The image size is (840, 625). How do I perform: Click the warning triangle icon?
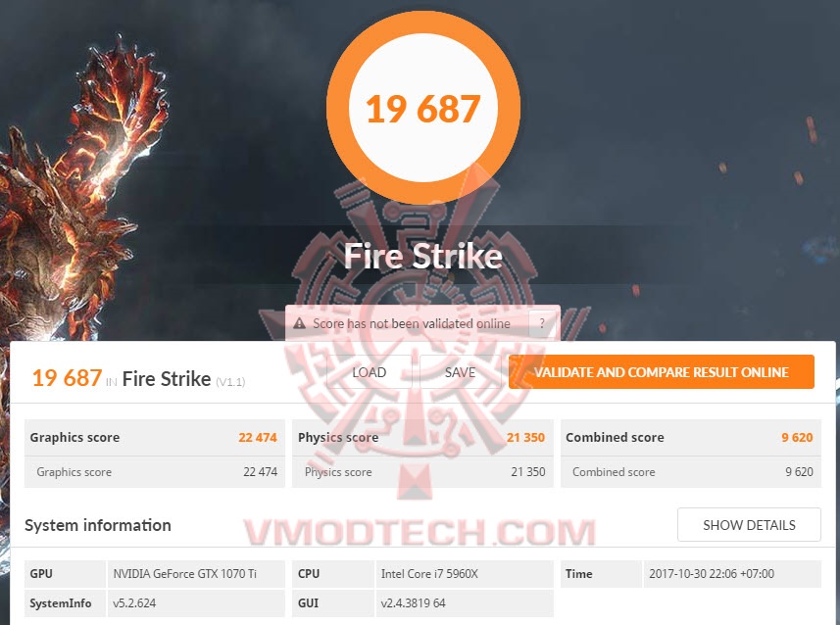pyautogui.click(x=300, y=323)
